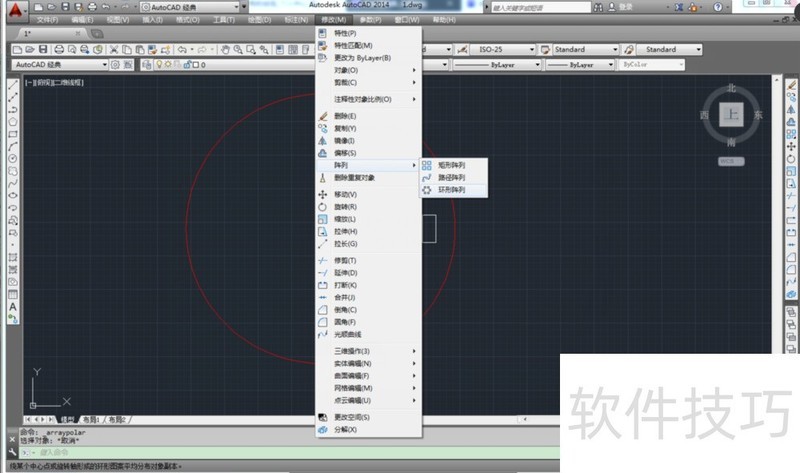This screenshot has width=800, height=473.
Task: Choose 路径阵列 from the array submenu
Action: click(454, 178)
